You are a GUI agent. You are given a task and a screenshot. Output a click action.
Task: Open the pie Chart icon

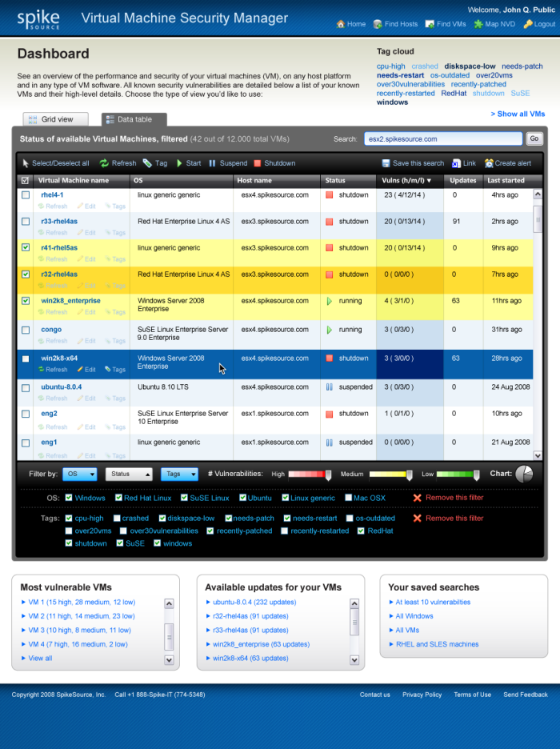(x=524, y=474)
